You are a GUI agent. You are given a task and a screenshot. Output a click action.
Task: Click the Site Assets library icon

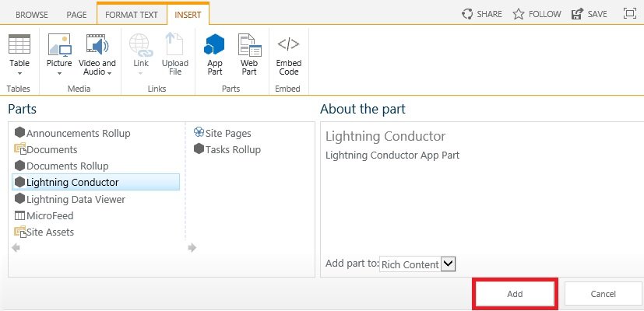(x=20, y=232)
